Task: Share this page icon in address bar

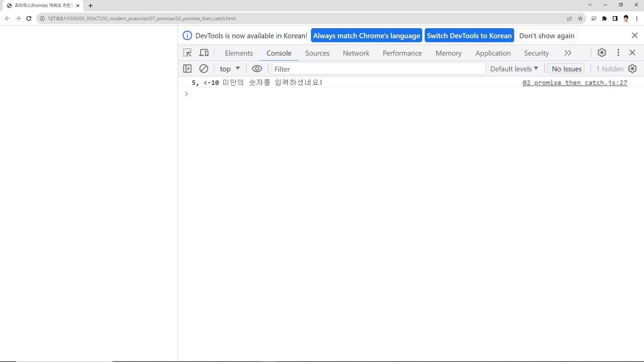Action: (570, 18)
